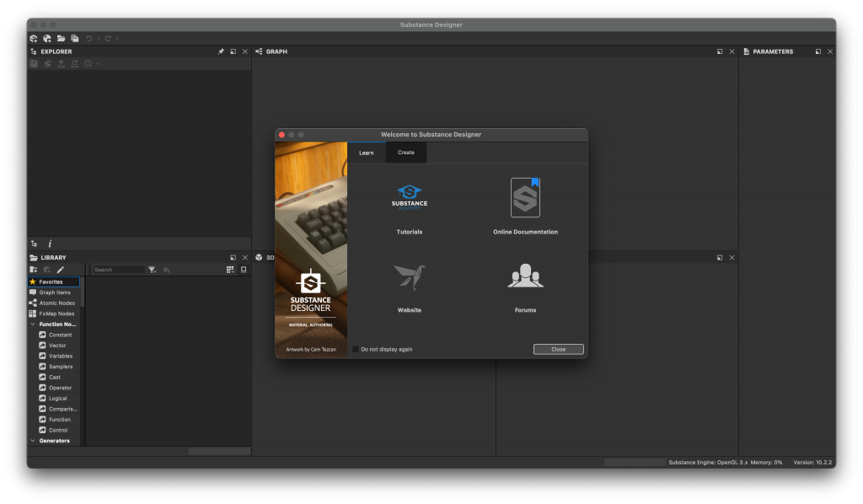The height and width of the screenshot is (504, 863).
Task: Switch to the Learn tab
Action: pyautogui.click(x=367, y=153)
